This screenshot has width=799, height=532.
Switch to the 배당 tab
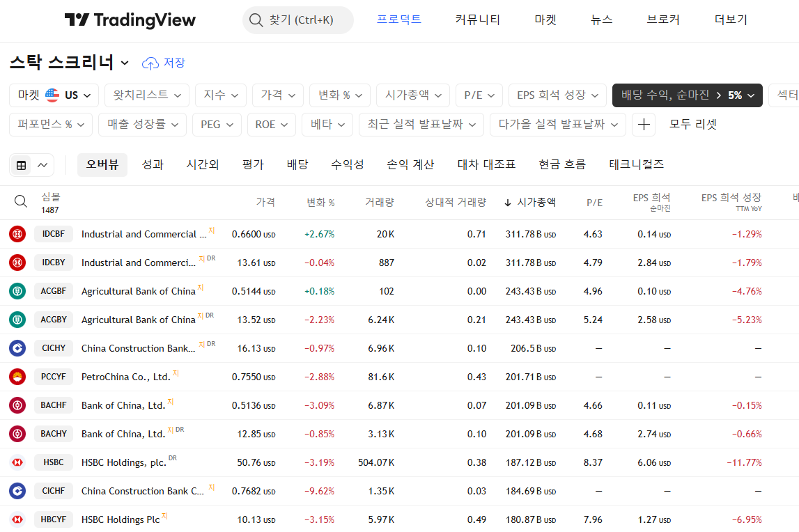(297, 164)
